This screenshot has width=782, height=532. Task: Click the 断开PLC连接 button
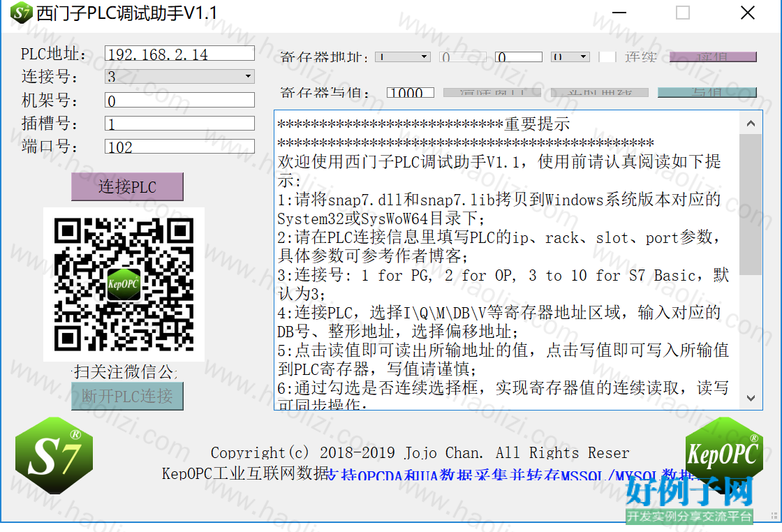(127, 397)
